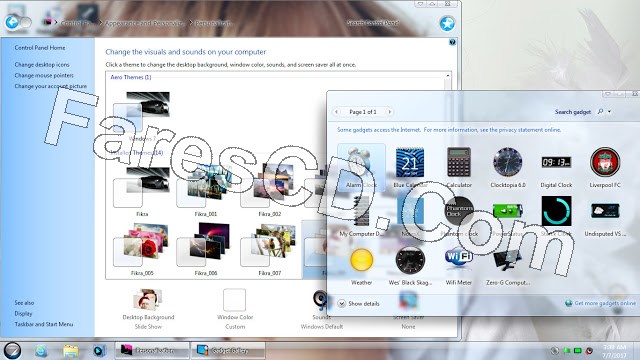Switch to Personalization taskbar button

152,350
